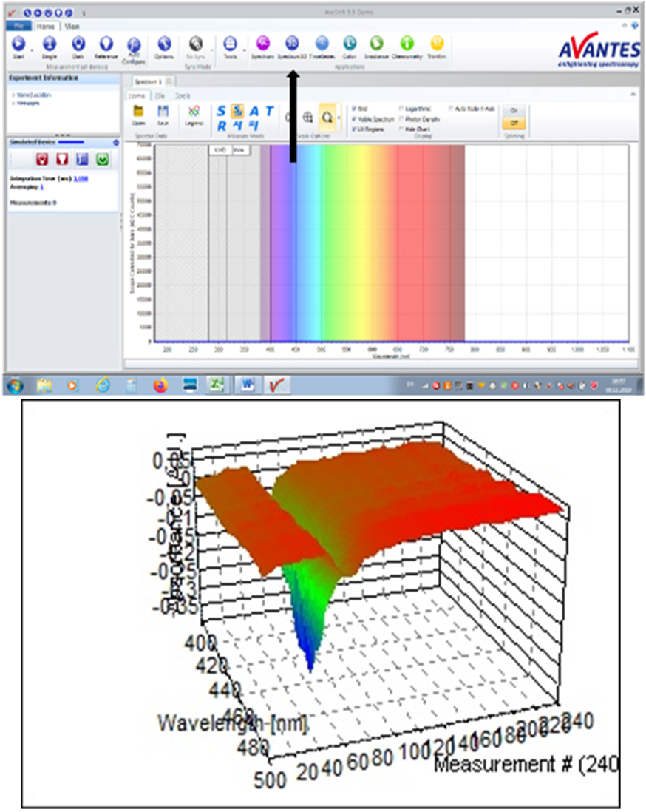The width and height of the screenshot is (646, 812).
Task: Select Absorbance (A) measure mode
Action: click(254, 111)
